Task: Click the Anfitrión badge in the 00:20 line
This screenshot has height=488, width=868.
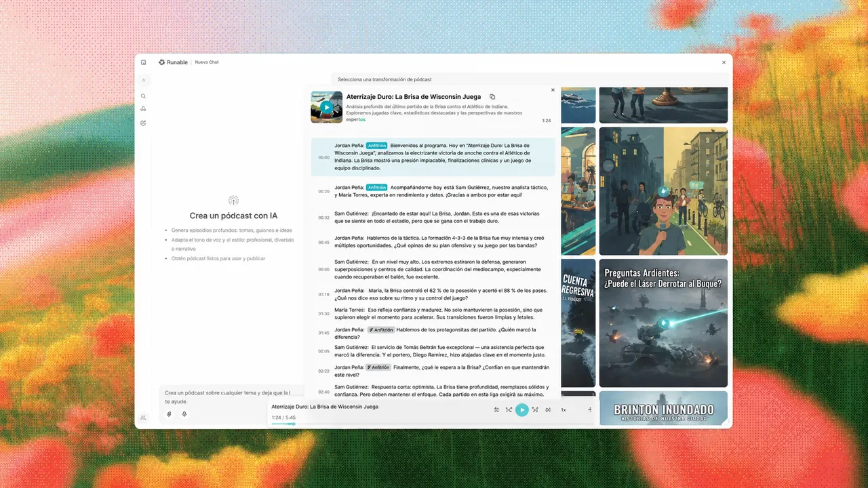Action: [x=377, y=187]
